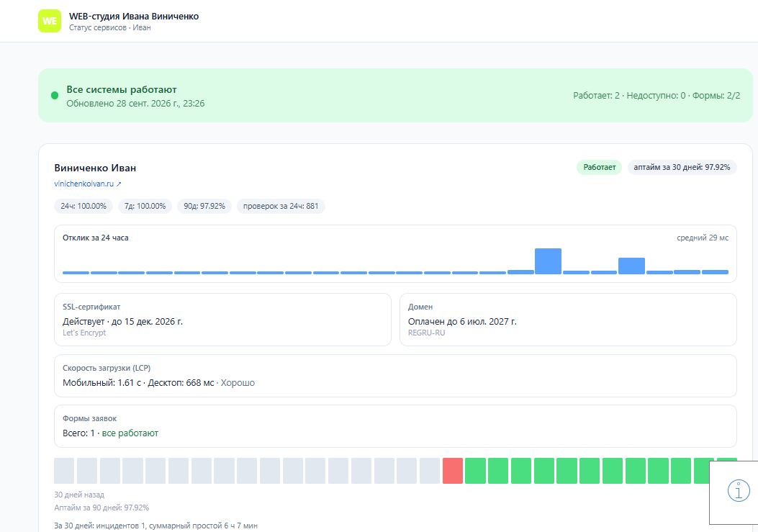
Task: Click the green "Работает" status badge
Action: tap(600, 167)
